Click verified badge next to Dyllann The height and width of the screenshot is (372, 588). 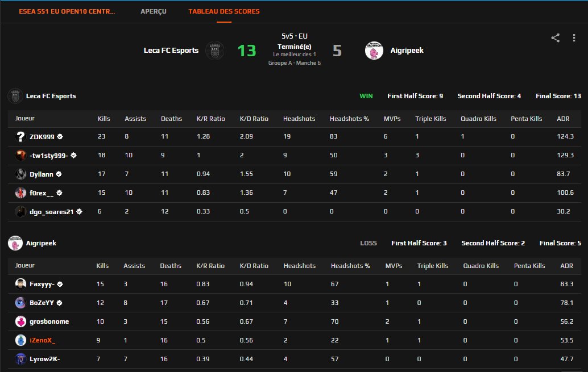point(59,174)
